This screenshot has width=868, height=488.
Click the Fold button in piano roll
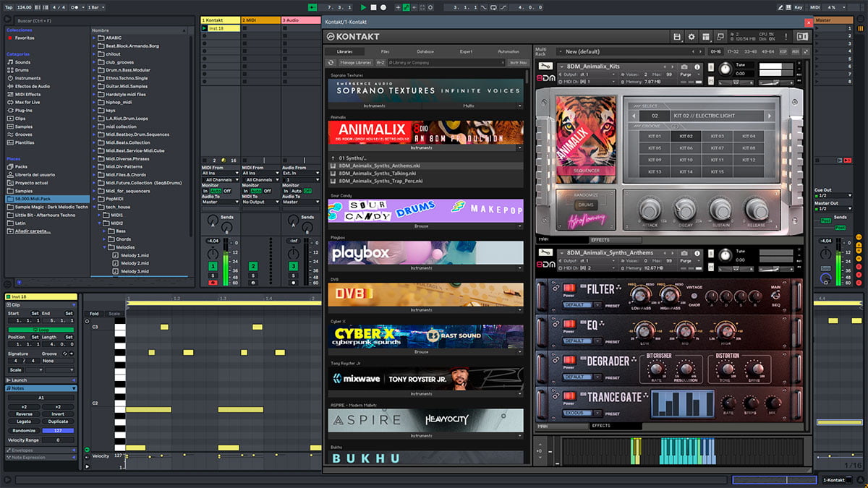[94, 314]
